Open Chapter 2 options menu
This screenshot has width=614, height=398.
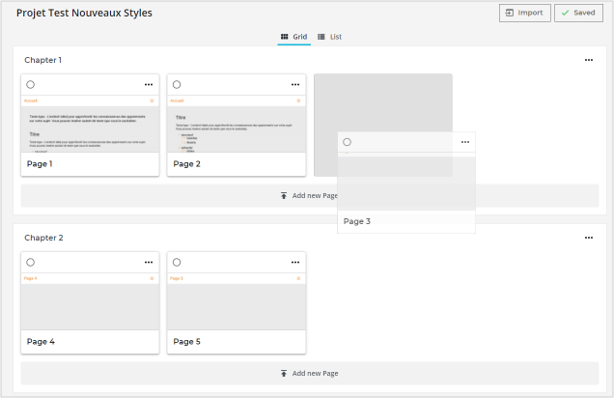coord(589,238)
